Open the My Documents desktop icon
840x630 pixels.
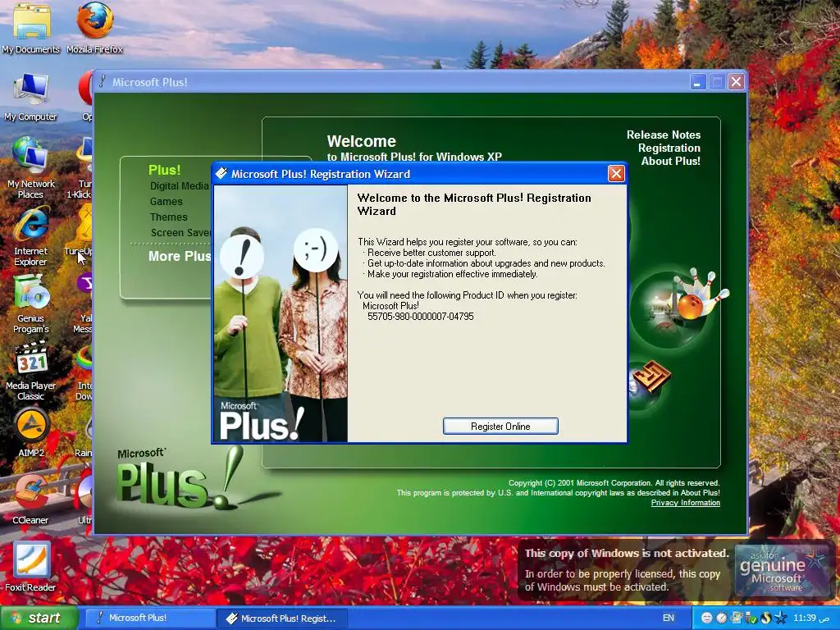30,29
